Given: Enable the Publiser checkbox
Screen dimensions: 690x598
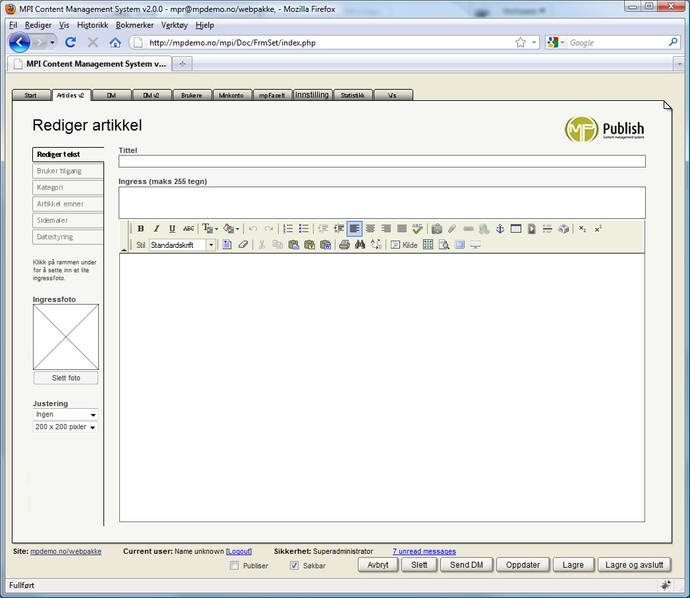Looking at the screenshot, I should tap(234, 566).
